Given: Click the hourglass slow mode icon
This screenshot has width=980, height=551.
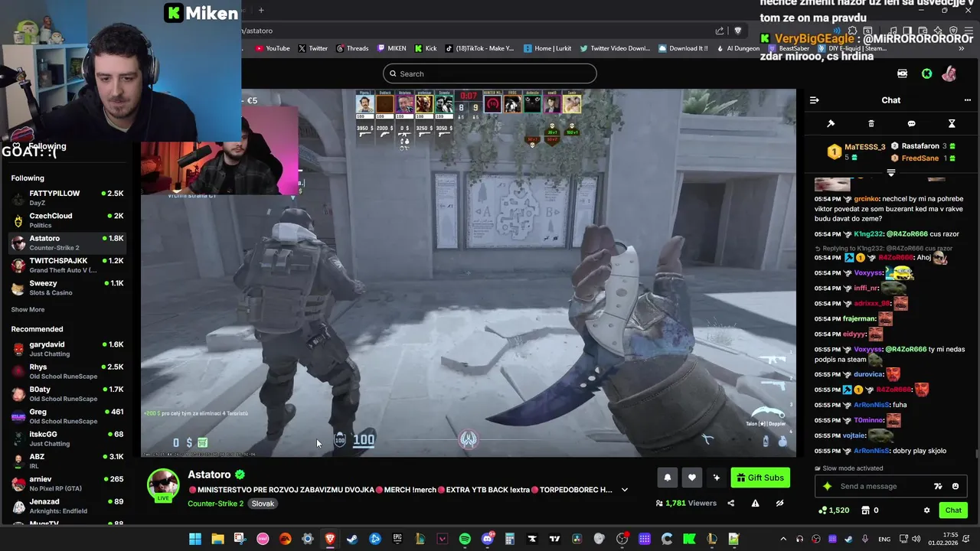Looking at the screenshot, I should pyautogui.click(x=952, y=123).
